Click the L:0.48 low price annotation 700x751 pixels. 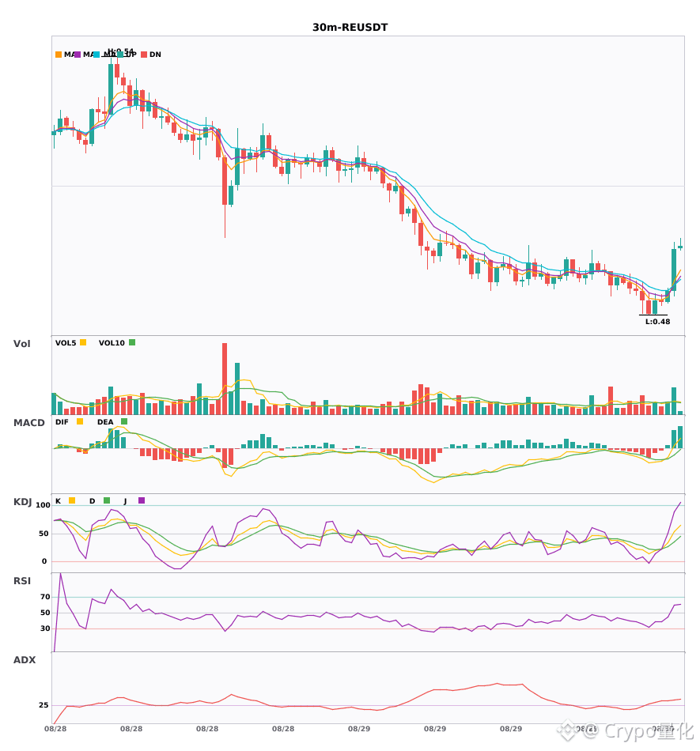coord(658,322)
